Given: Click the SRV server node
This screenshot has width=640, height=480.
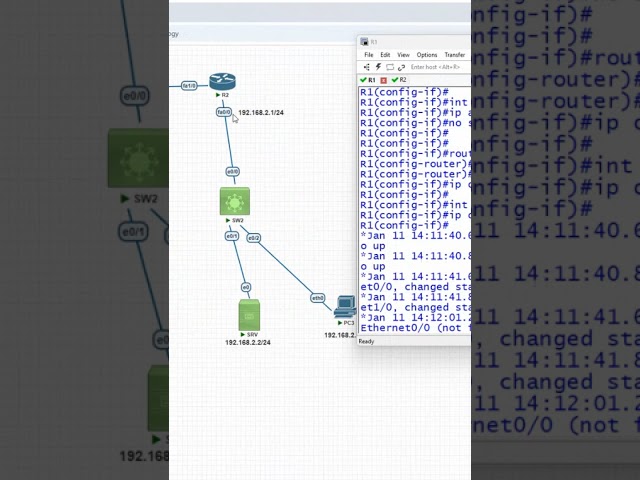Looking at the screenshot, I should point(249,315).
